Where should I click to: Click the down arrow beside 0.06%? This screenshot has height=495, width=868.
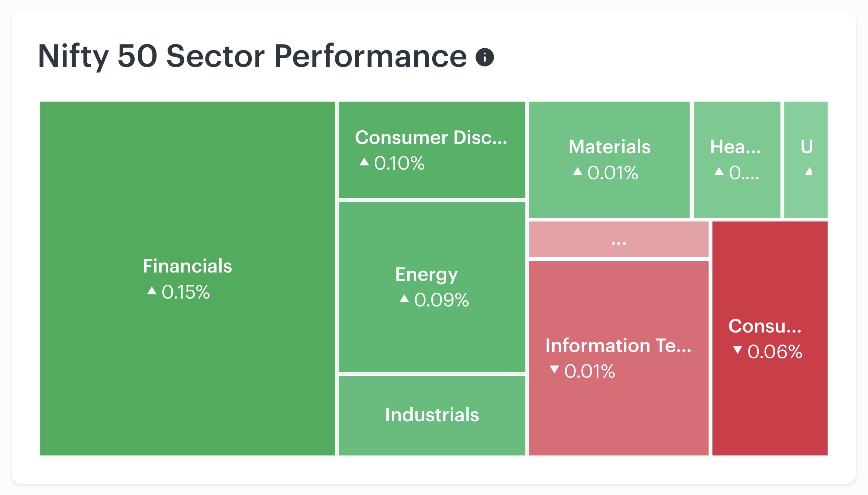click(737, 350)
